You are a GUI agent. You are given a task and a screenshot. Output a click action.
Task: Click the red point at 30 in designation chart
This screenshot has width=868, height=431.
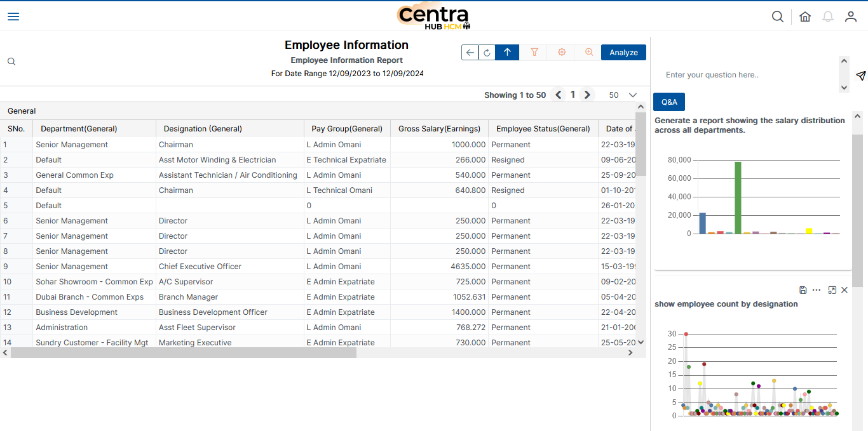[686, 334]
